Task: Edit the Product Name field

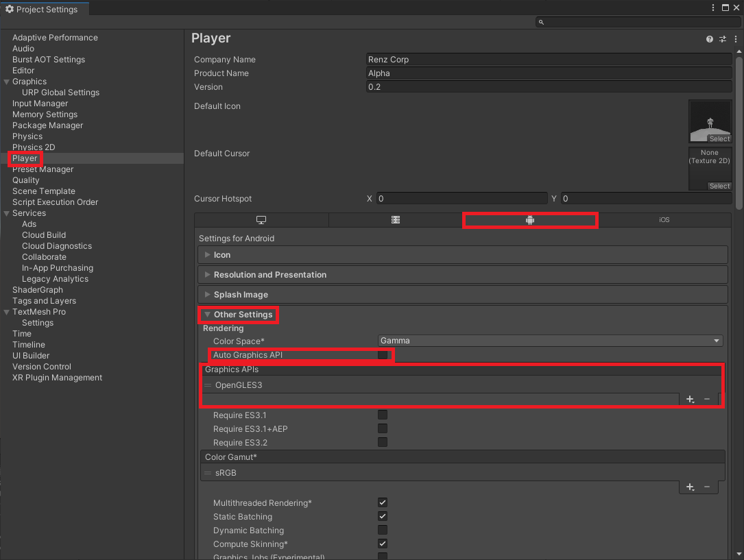Action: coord(549,73)
